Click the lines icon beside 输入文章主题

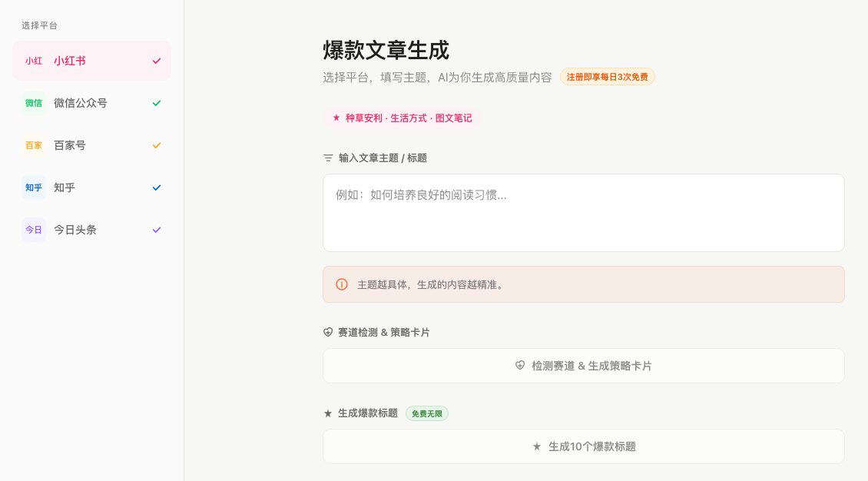tap(328, 158)
